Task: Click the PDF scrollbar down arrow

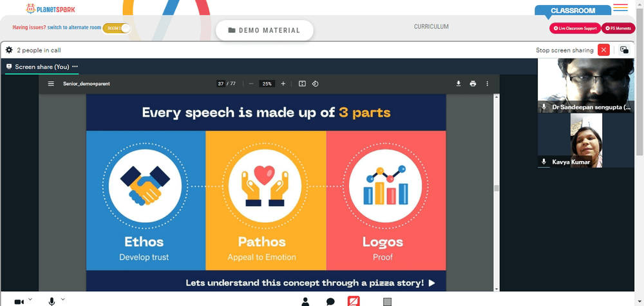Action: [x=497, y=289]
